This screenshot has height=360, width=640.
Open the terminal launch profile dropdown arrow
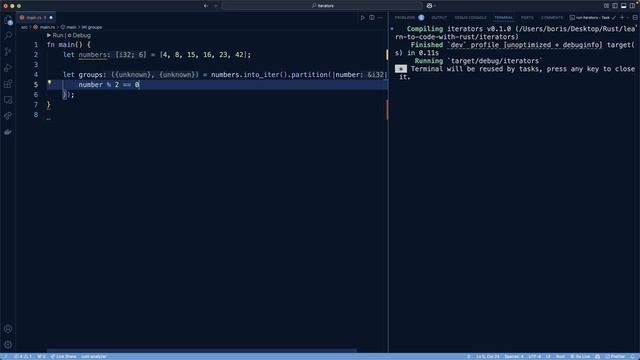(x=628, y=18)
